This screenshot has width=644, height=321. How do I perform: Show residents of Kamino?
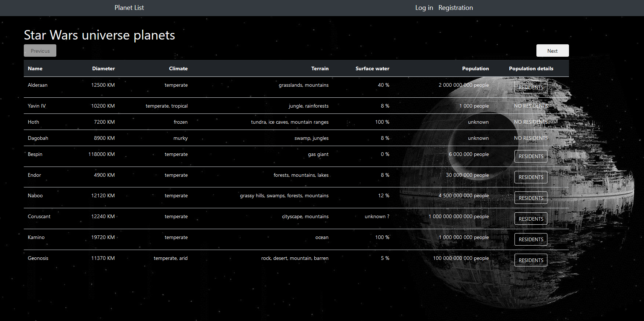tap(531, 239)
